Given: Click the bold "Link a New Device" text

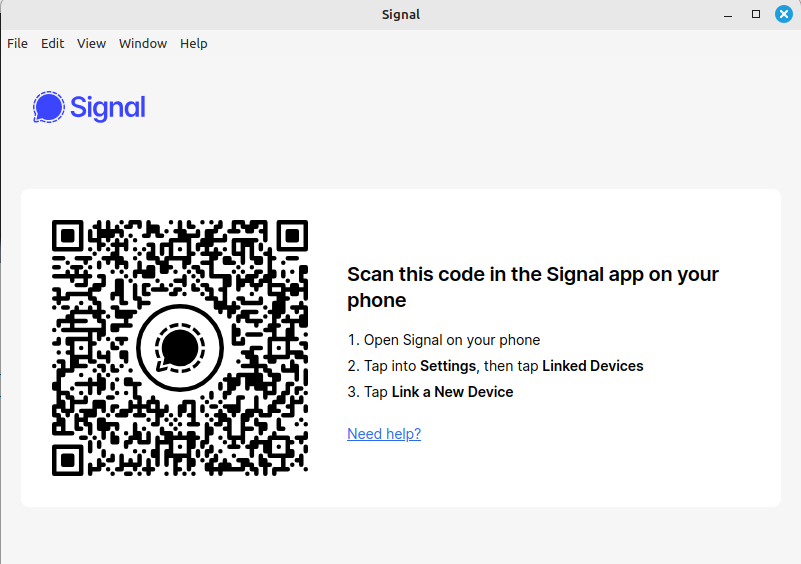Looking at the screenshot, I should click(452, 392).
